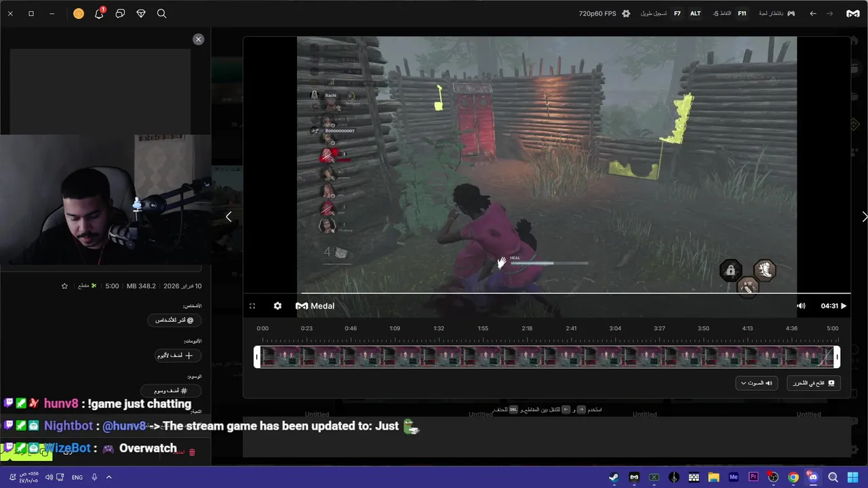
Task: Open the chat bubbles icon
Action: point(120,14)
